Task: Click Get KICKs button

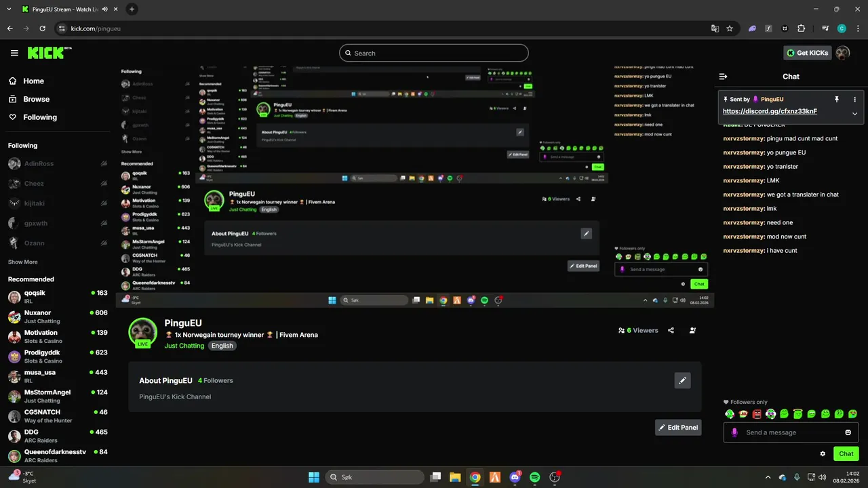Action: tap(807, 53)
